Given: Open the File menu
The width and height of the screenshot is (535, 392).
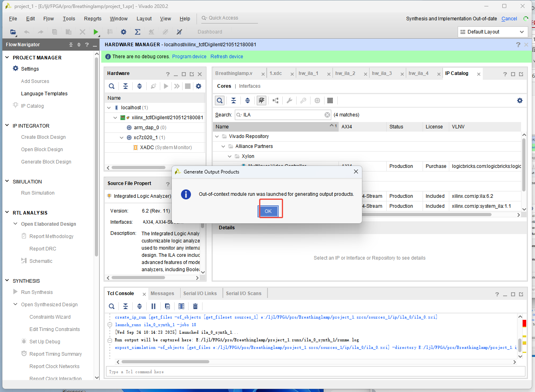Looking at the screenshot, I should click(13, 19).
